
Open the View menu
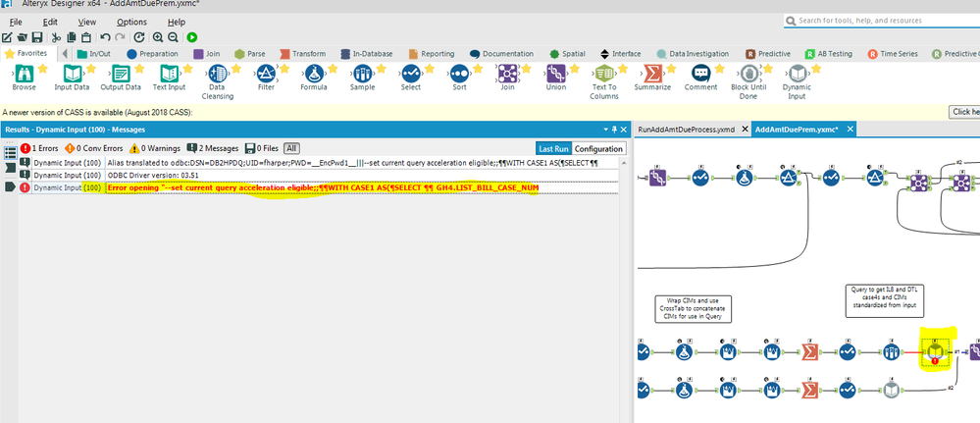[x=87, y=22]
